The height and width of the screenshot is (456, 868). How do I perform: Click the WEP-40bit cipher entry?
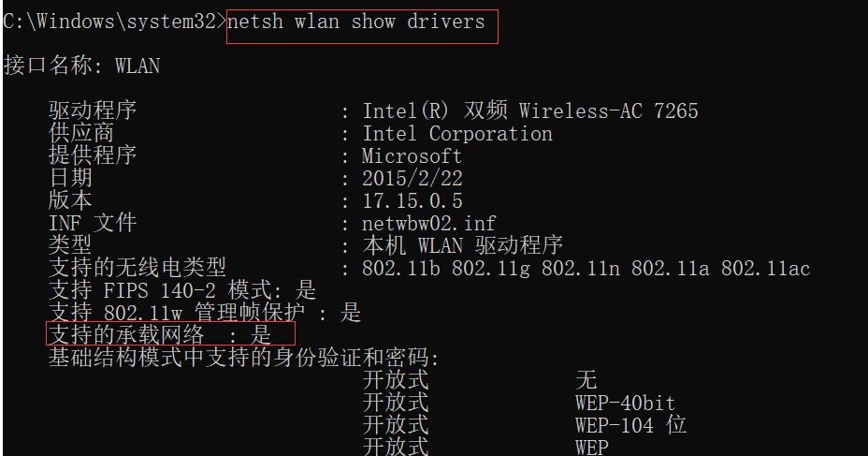click(x=626, y=403)
